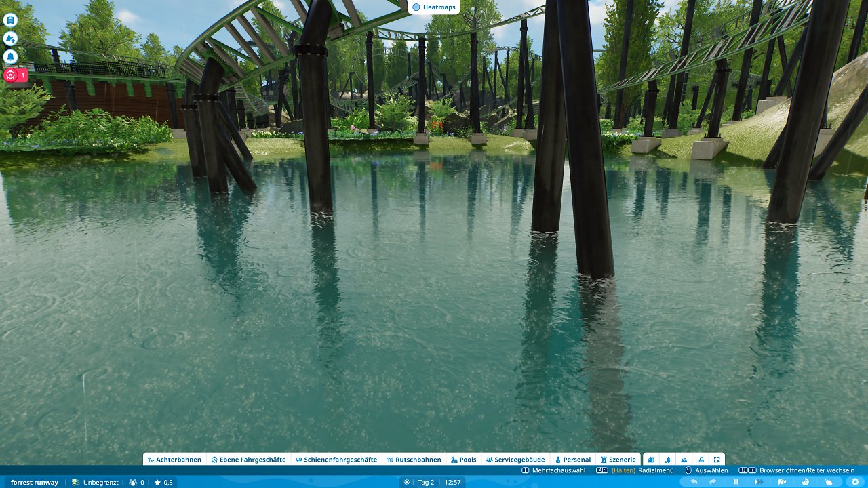Viewport: 868px width, 488px height.
Task: Click the Tag 2 day indicator
Action: pos(426,483)
